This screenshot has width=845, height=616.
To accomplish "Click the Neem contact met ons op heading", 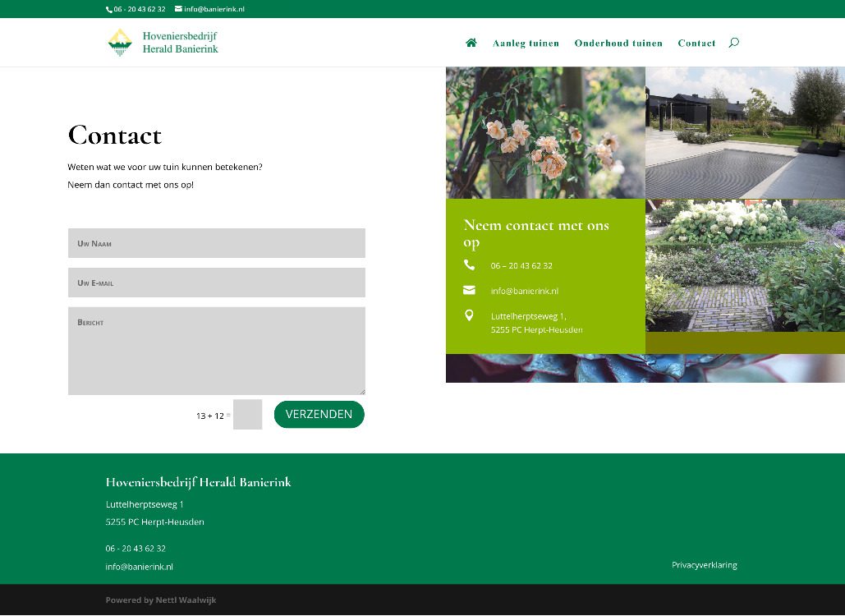I will click(536, 233).
